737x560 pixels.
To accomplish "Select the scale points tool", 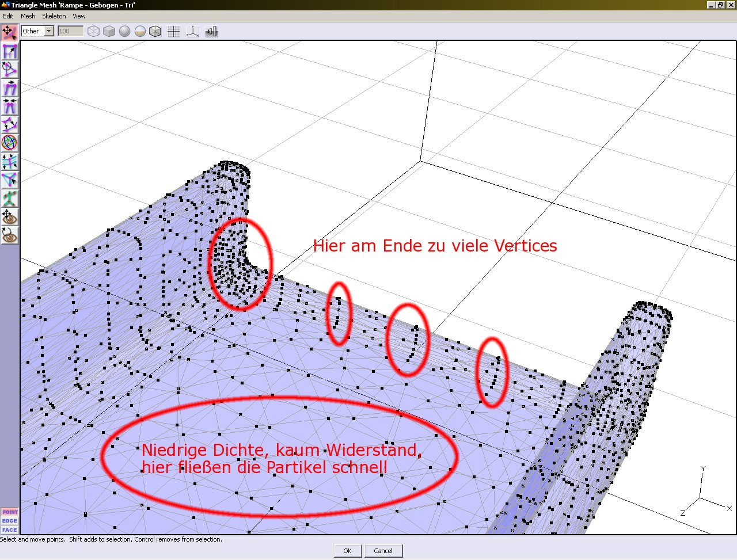I will (9, 51).
